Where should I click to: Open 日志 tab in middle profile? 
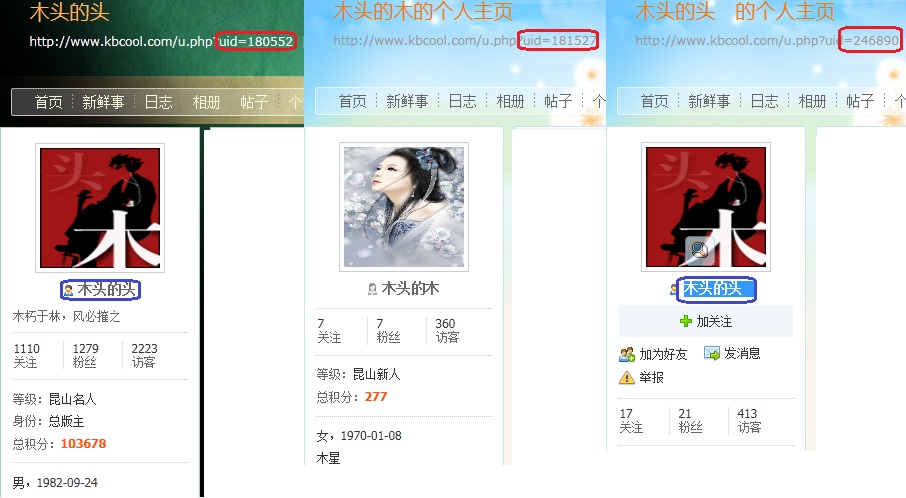click(x=462, y=101)
